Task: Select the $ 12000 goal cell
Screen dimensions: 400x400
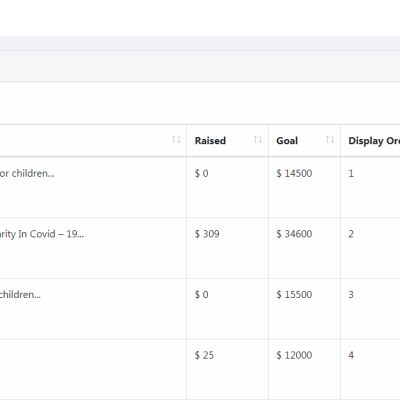Action: (294, 355)
